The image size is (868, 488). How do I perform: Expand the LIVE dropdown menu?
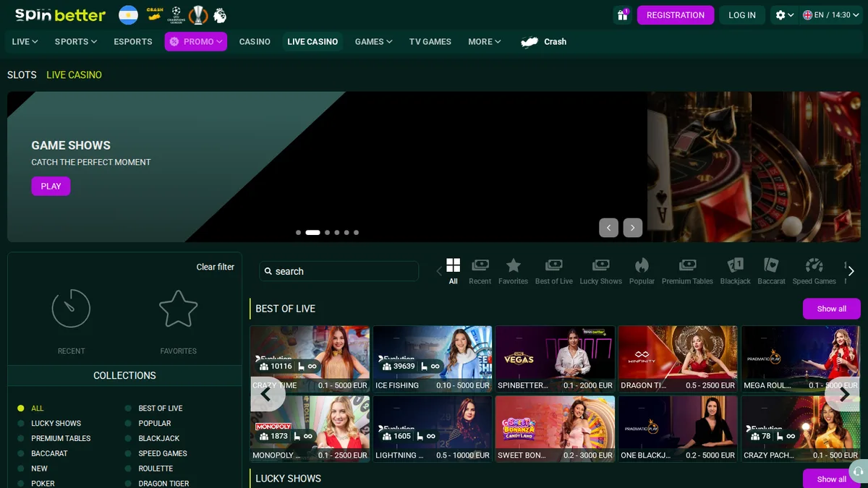pyautogui.click(x=25, y=42)
